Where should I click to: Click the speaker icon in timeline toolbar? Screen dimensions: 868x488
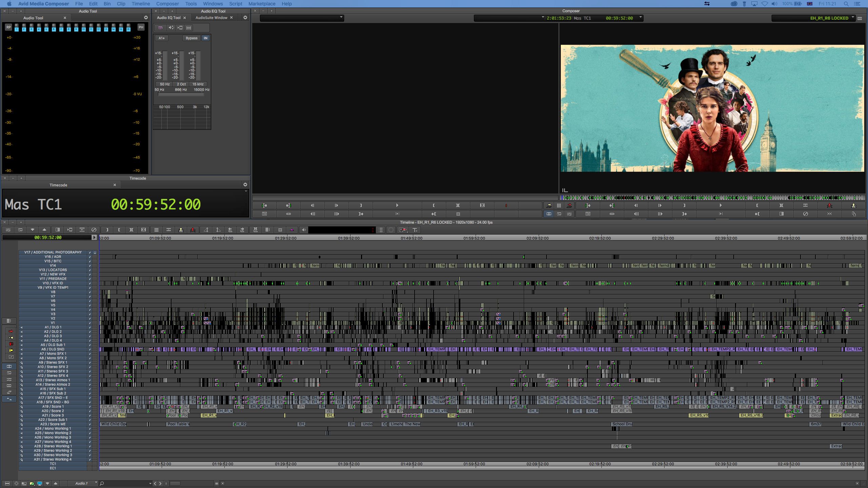coord(304,230)
